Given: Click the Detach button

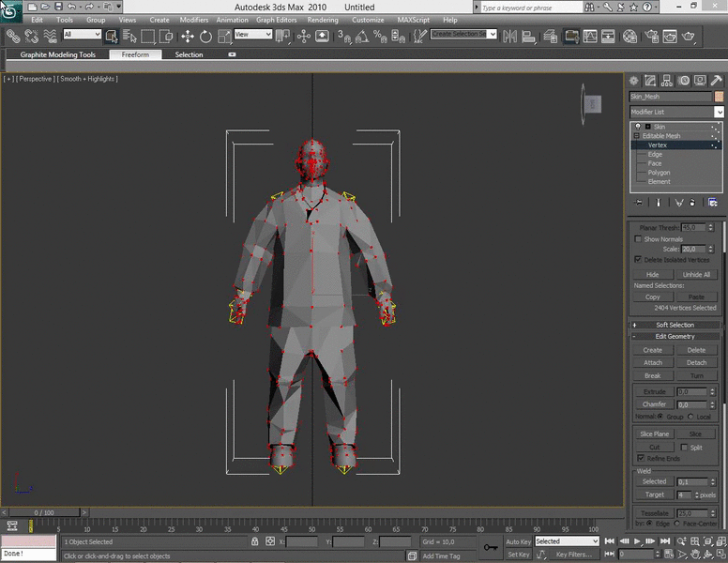Looking at the screenshot, I should pyautogui.click(x=696, y=362).
